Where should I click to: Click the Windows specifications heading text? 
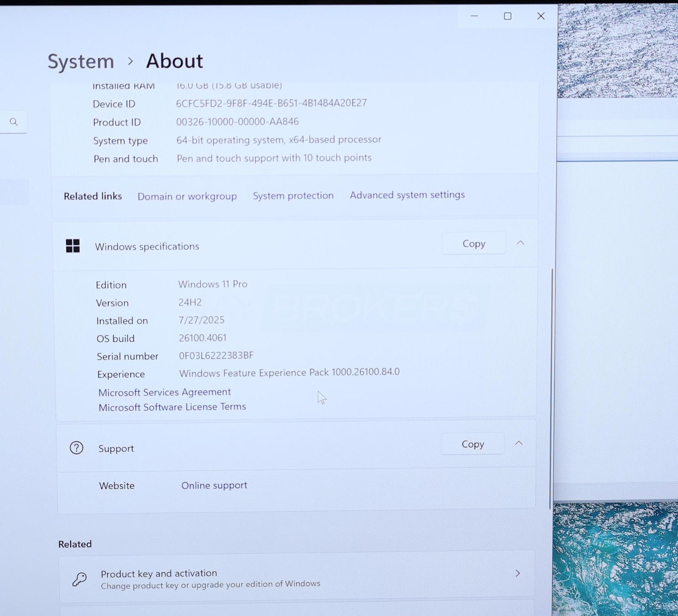pos(147,246)
